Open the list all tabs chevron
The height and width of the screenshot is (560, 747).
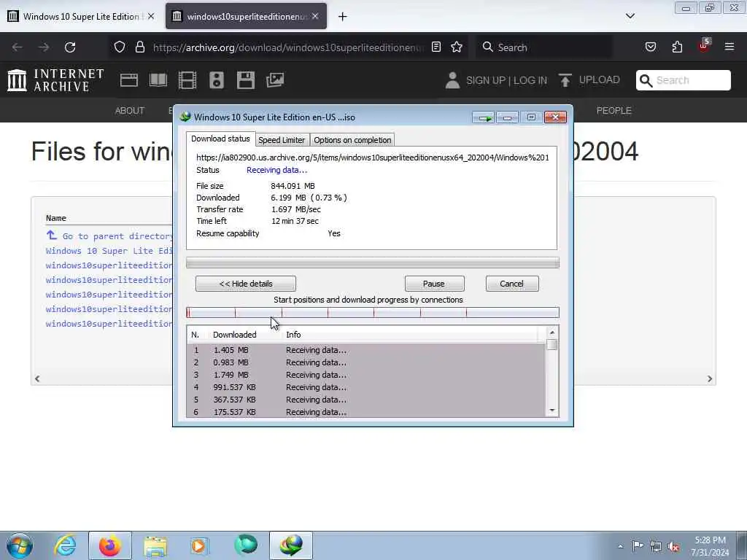(x=630, y=16)
